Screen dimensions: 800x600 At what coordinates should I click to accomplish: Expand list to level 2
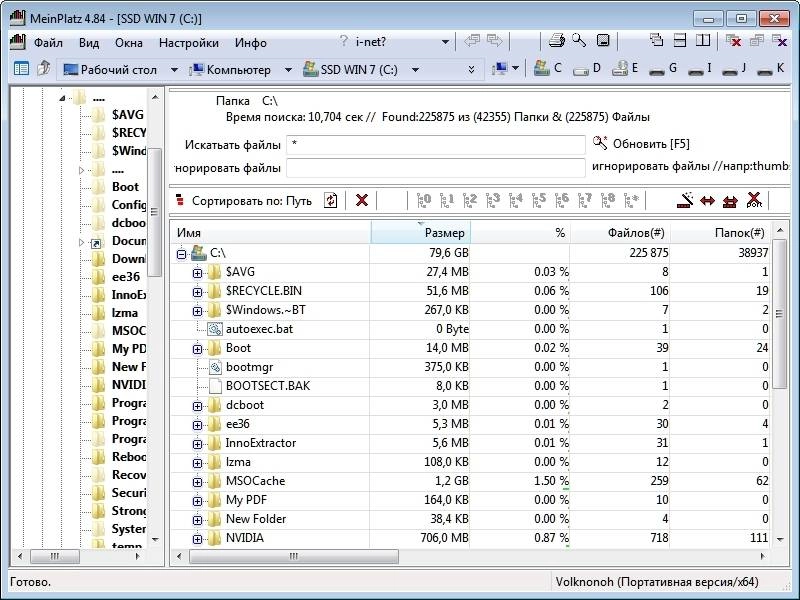(469, 201)
